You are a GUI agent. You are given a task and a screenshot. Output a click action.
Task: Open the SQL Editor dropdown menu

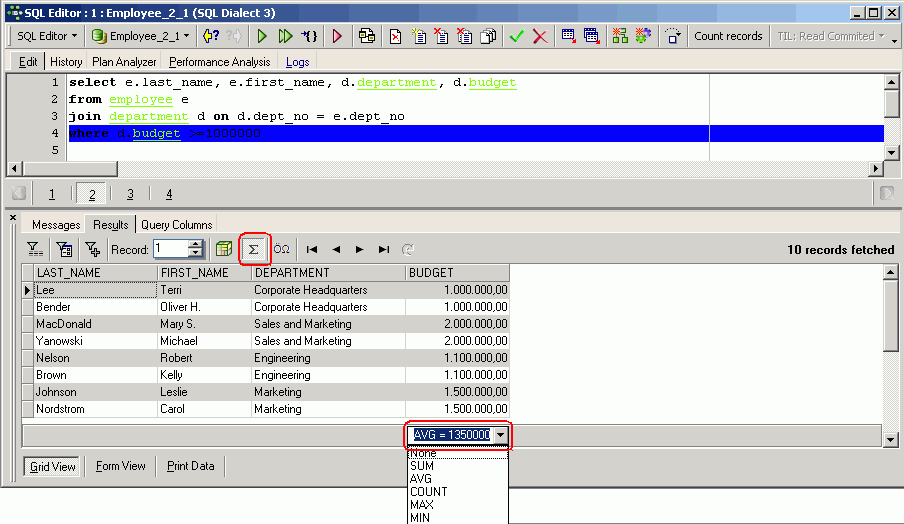(47, 36)
